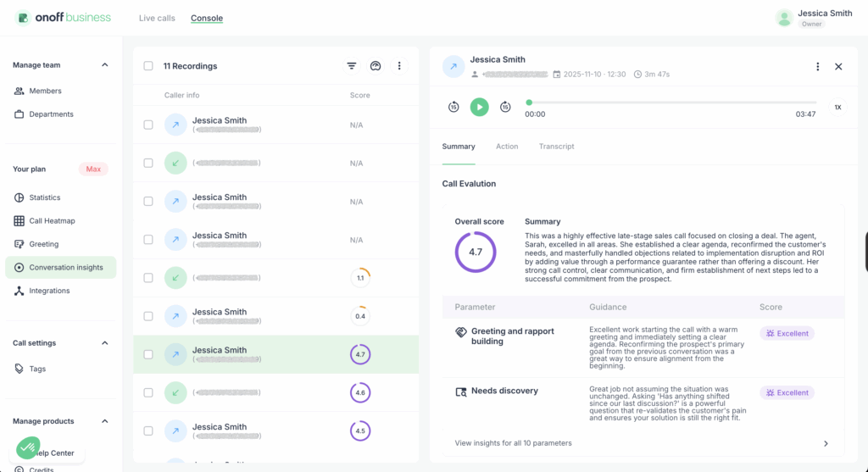Screen dimensions: 868x472
Task: Click the gauge icon in recordings header
Action: point(376,66)
